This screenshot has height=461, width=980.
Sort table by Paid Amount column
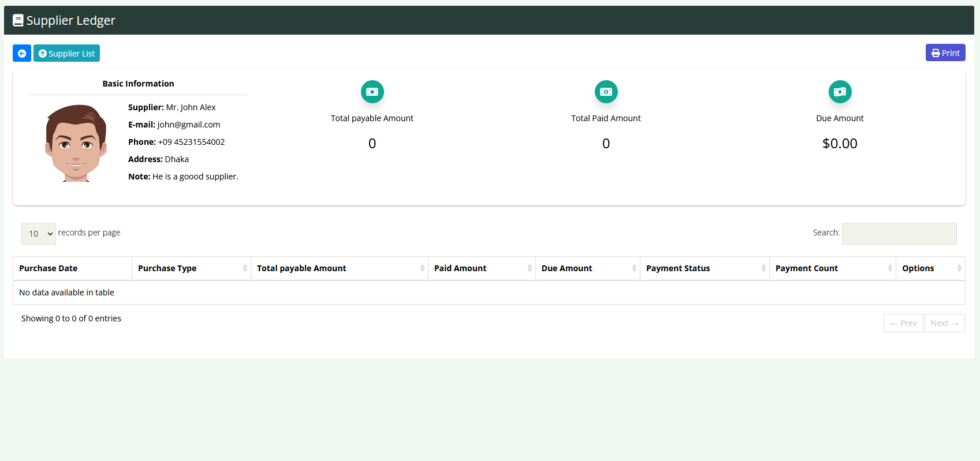pos(460,268)
